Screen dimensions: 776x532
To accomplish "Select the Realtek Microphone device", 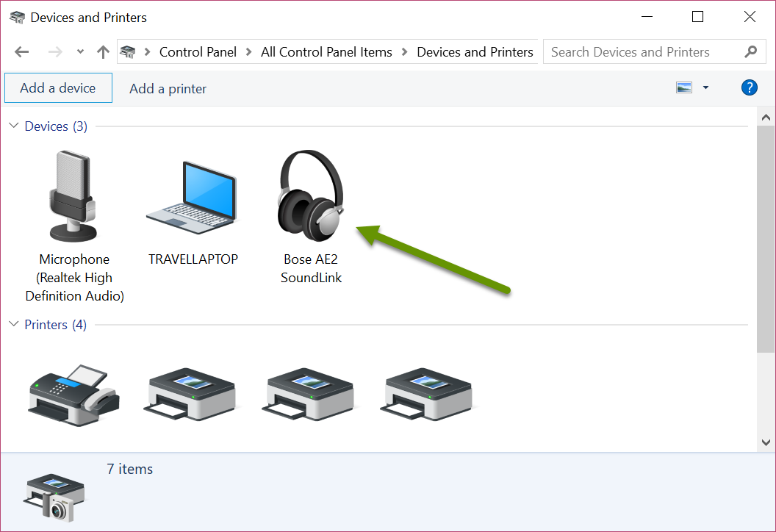I will coord(73,195).
